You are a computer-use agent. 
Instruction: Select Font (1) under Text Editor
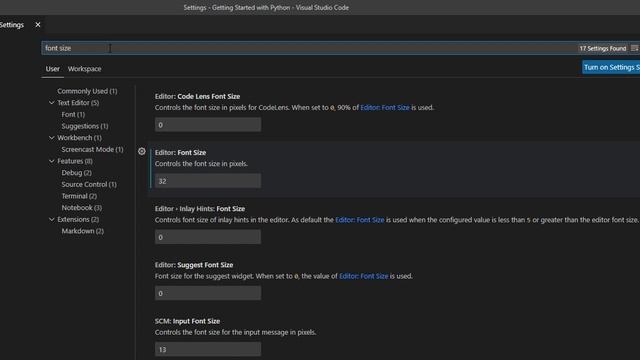pyautogui.click(x=73, y=115)
